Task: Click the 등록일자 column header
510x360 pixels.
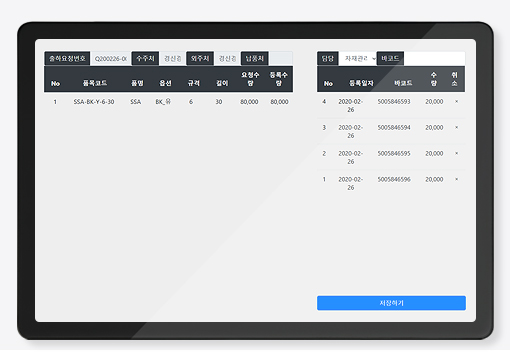Action: [x=361, y=83]
